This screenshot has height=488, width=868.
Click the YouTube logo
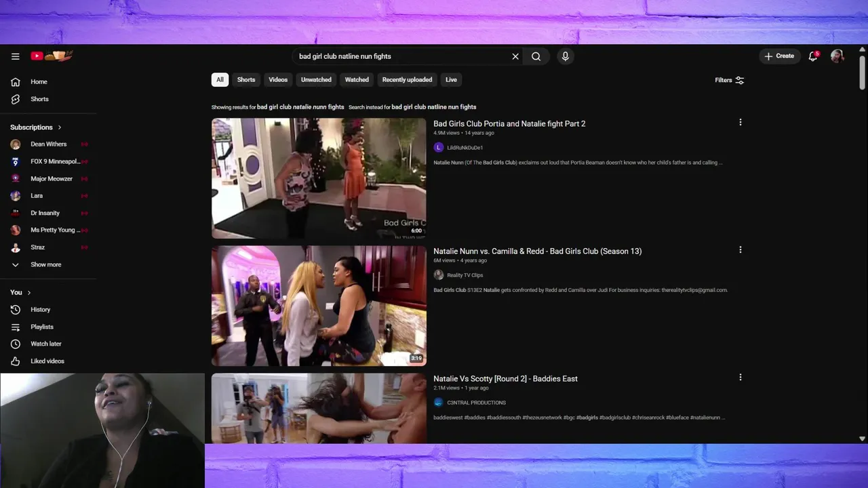click(52, 56)
